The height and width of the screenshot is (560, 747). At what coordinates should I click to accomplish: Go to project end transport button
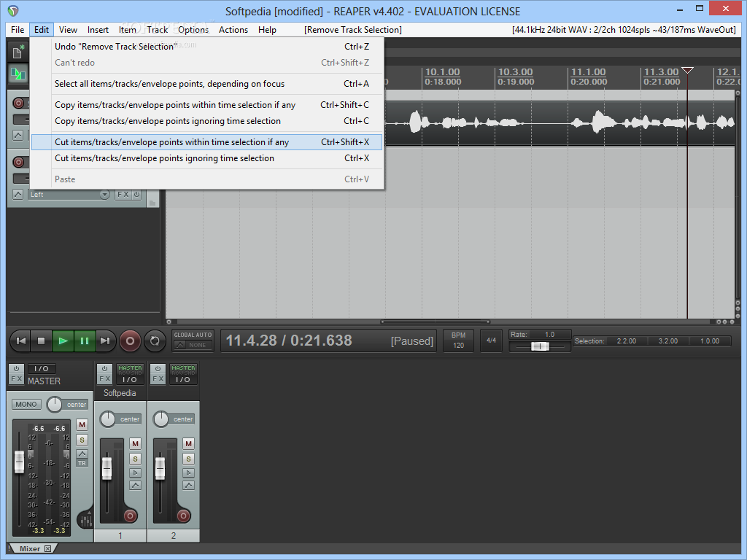coord(105,341)
